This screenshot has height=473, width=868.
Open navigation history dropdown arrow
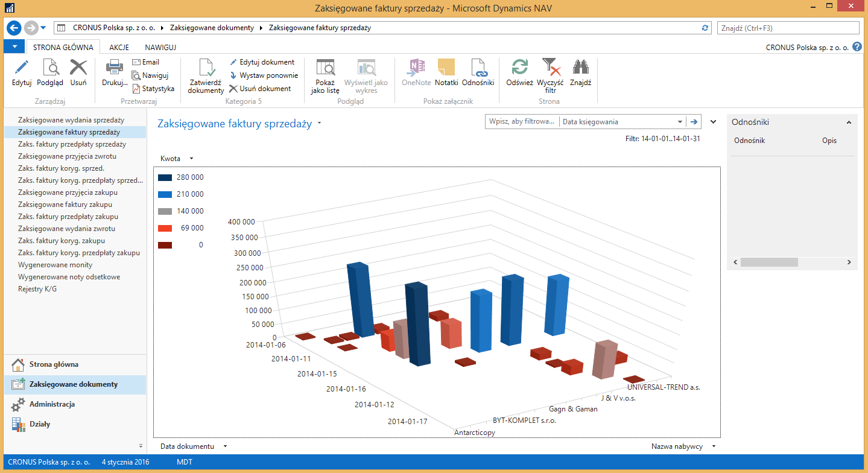click(43, 28)
